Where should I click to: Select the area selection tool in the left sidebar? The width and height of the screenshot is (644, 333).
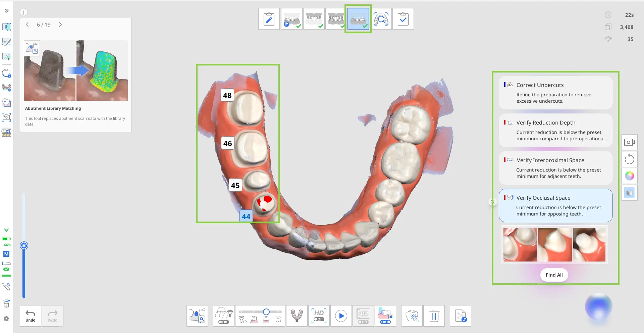6,27
